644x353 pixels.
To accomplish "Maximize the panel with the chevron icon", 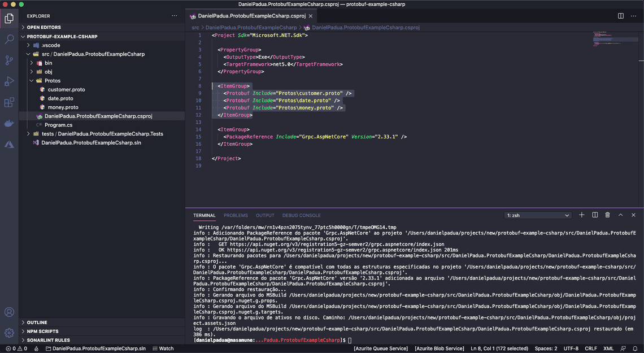I will pos(620,215).
